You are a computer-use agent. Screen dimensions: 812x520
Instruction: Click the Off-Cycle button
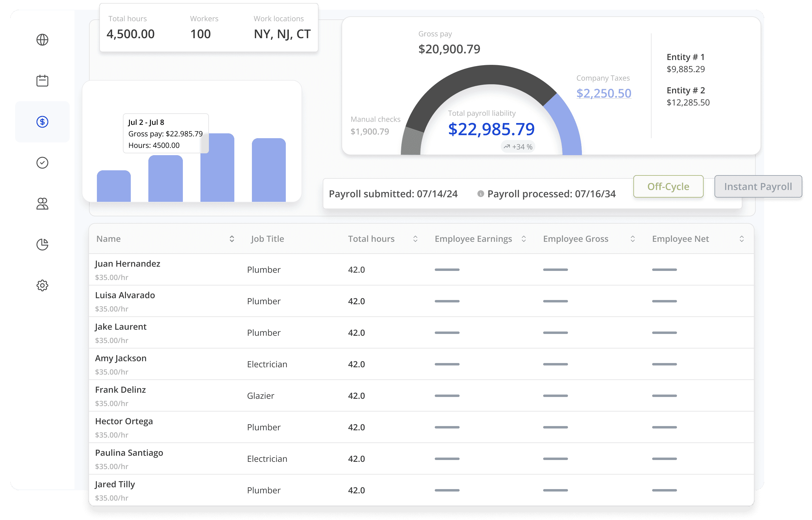pos(668,186)
